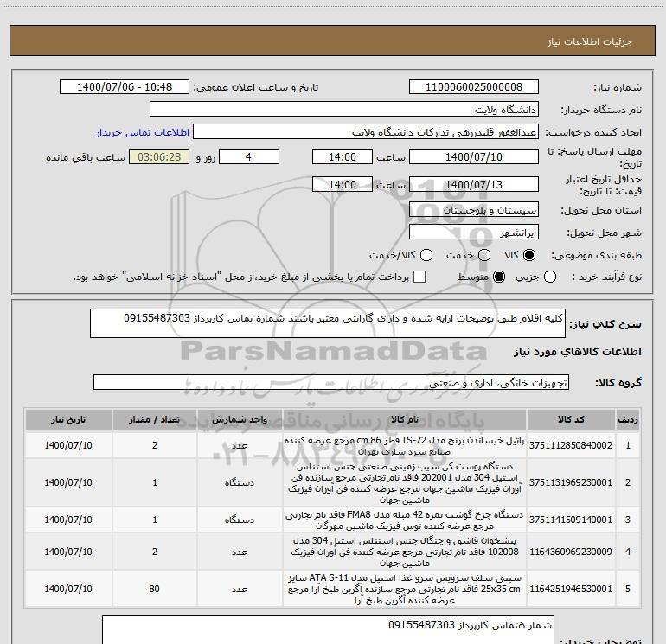The height and width of the screenshot is (644, 666).
Task: Select the کالا radio button
Action: pyautogui.click(x=529, y=255)
